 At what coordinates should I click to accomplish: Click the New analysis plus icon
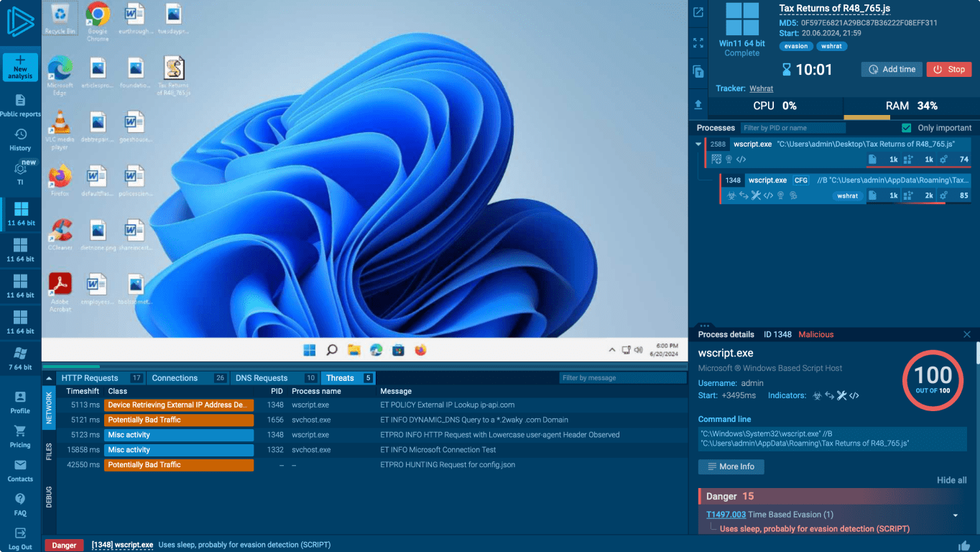pyautogui.click(x=20, y=60)
